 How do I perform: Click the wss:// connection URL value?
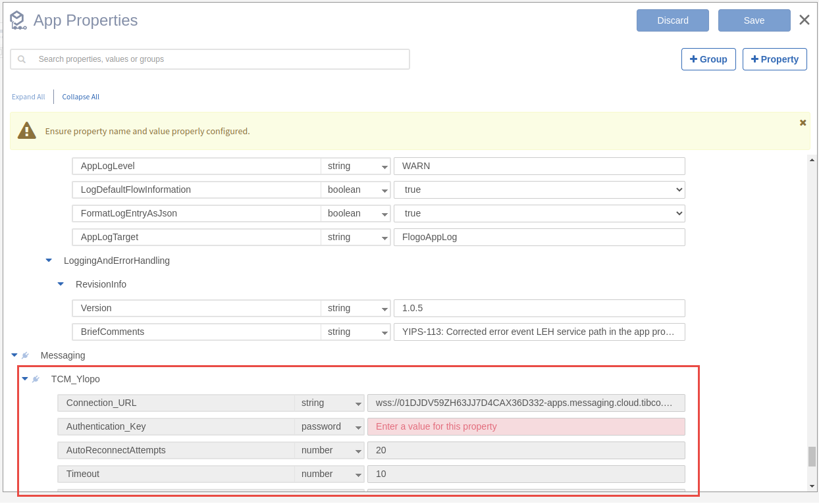526,403
